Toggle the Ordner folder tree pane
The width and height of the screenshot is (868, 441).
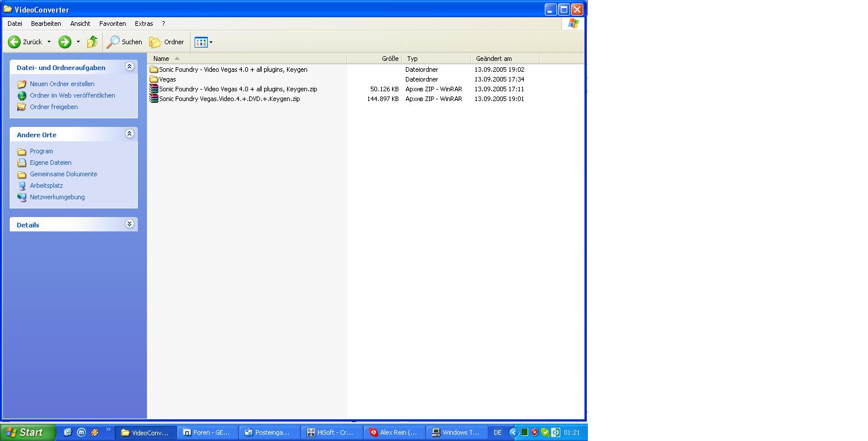click(x=166, y=42)
